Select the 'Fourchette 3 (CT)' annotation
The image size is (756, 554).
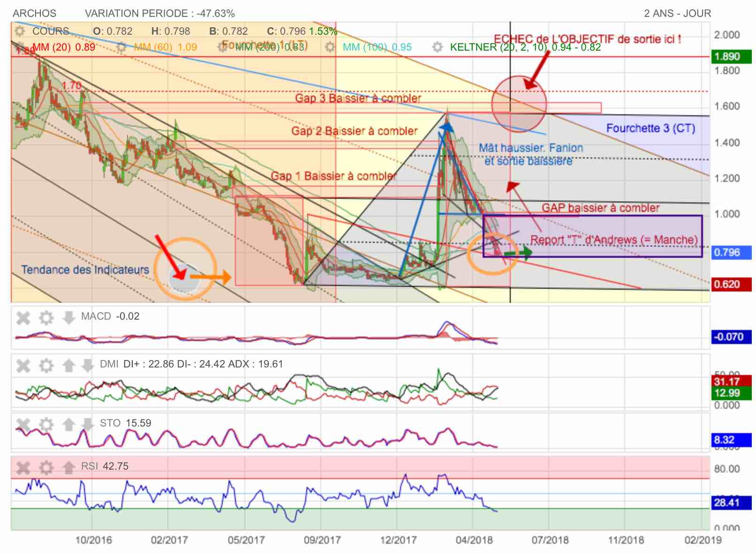pos(650,128)
